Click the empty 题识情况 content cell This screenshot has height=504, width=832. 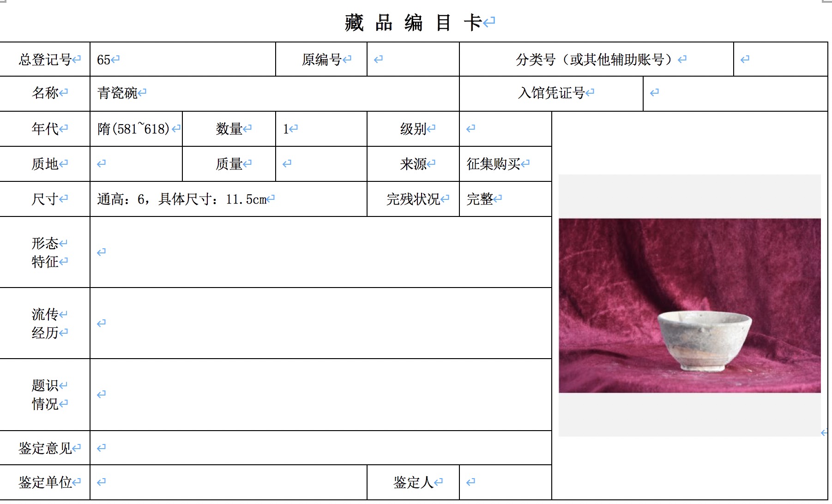click(x=321, y=395)
